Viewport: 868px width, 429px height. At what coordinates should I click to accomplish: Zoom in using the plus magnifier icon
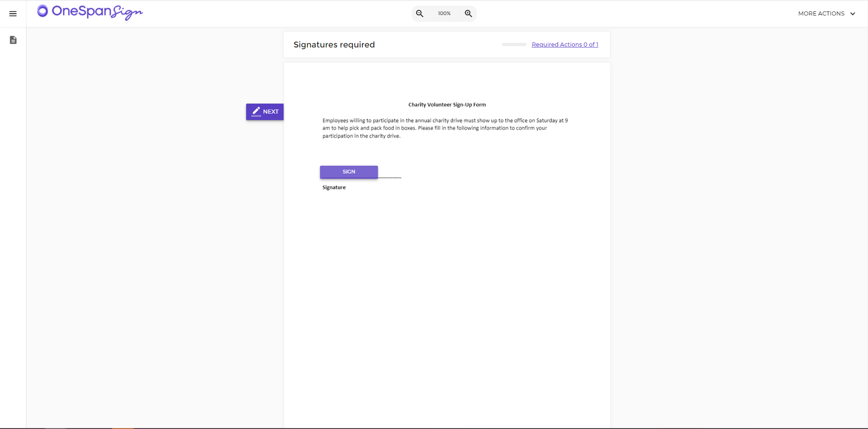click(468, 13)
